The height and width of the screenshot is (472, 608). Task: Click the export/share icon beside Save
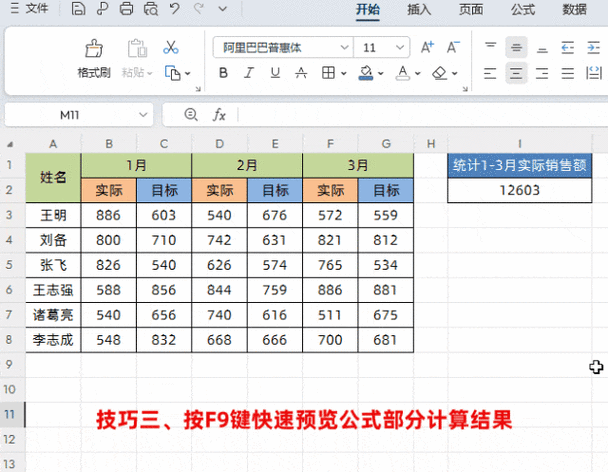pyautogui.click(x=102, y=9)
